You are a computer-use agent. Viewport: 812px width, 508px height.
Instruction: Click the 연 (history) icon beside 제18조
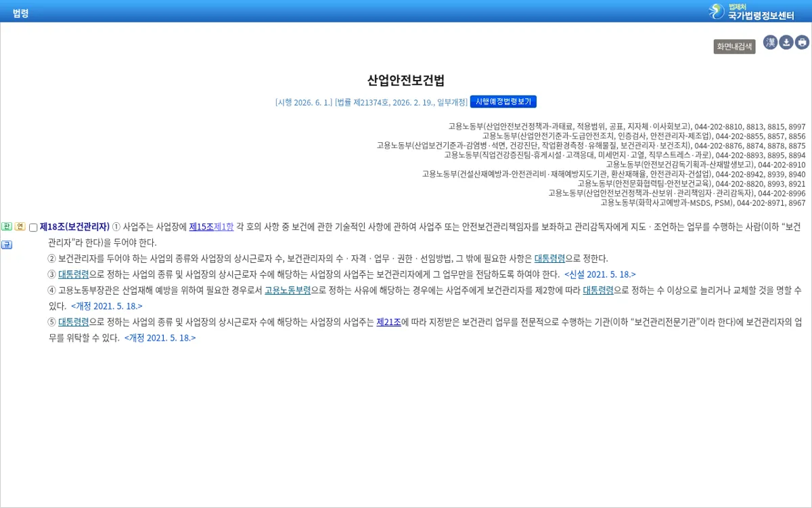[20, 226]
